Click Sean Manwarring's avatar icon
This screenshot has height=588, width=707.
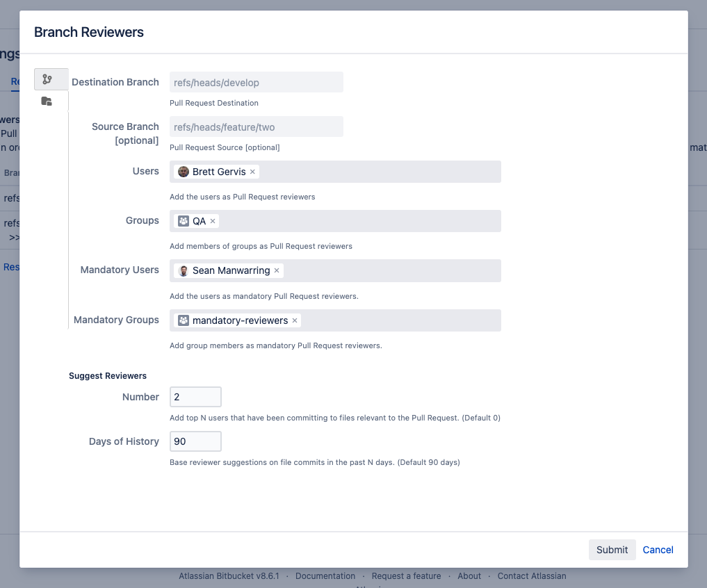click(x=184, y=270)
